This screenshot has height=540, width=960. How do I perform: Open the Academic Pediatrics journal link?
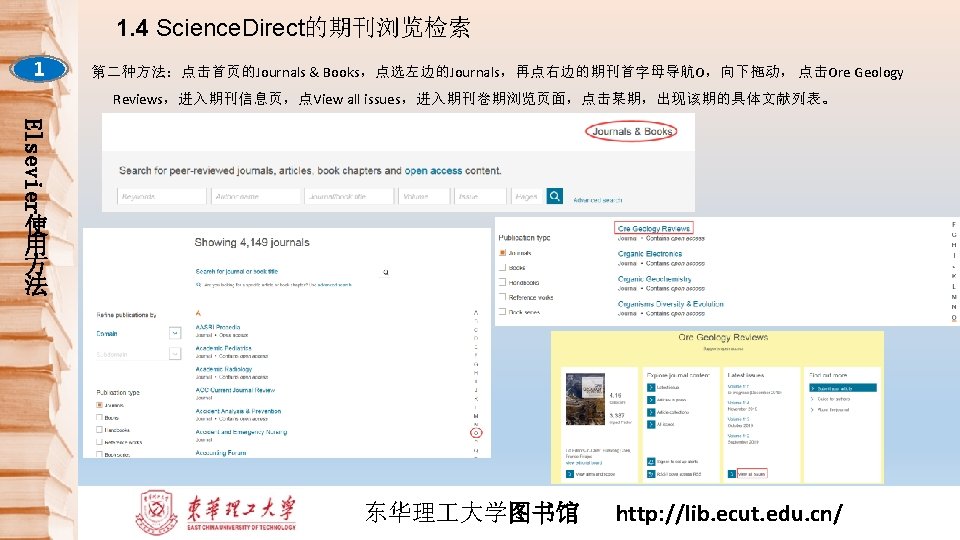(223, 348)
